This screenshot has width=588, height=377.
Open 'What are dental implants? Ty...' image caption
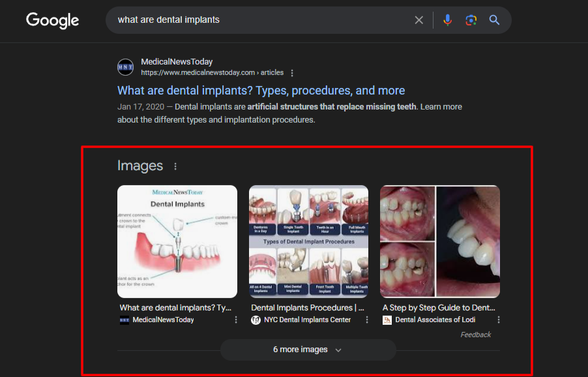(175, 308)
